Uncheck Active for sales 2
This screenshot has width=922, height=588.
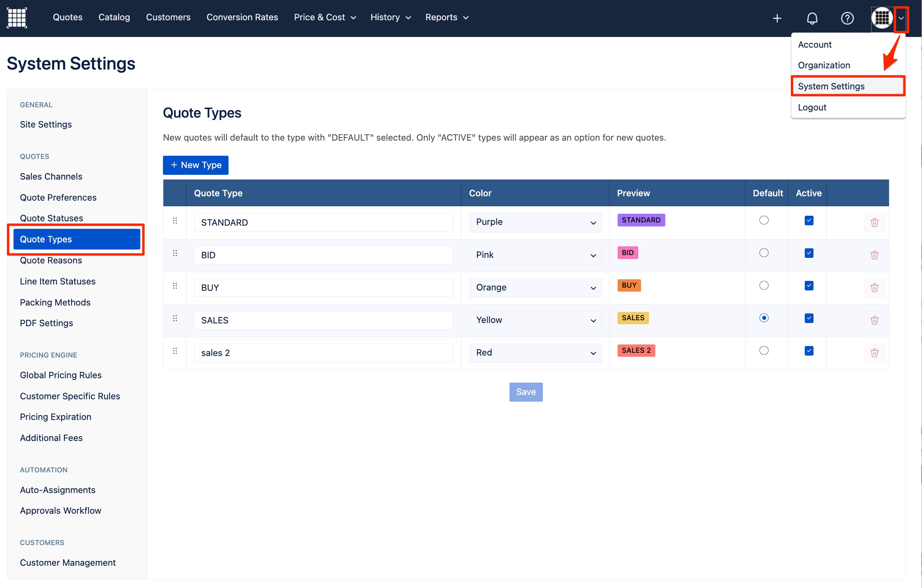pos(809,351)
